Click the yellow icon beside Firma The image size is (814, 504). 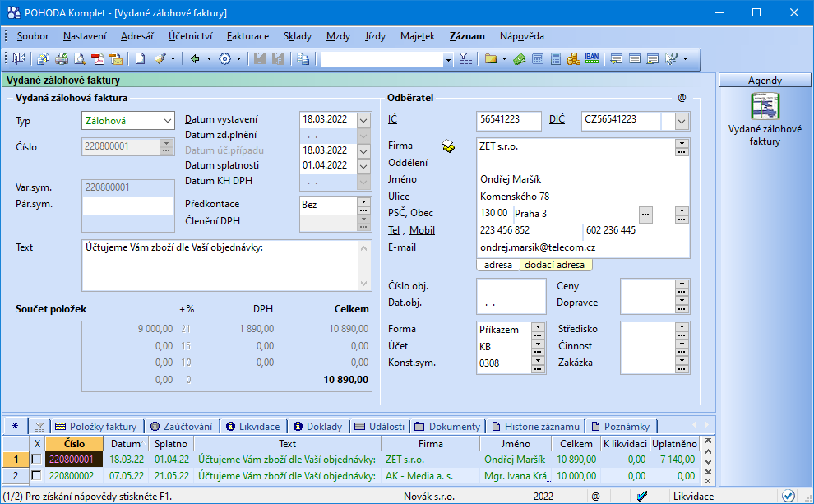(x=449, y=146)
